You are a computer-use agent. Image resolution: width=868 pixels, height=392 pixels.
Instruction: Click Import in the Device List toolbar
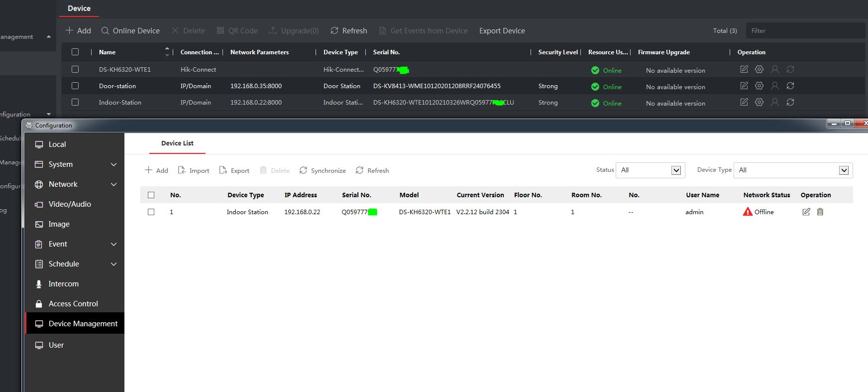[194, 170]
